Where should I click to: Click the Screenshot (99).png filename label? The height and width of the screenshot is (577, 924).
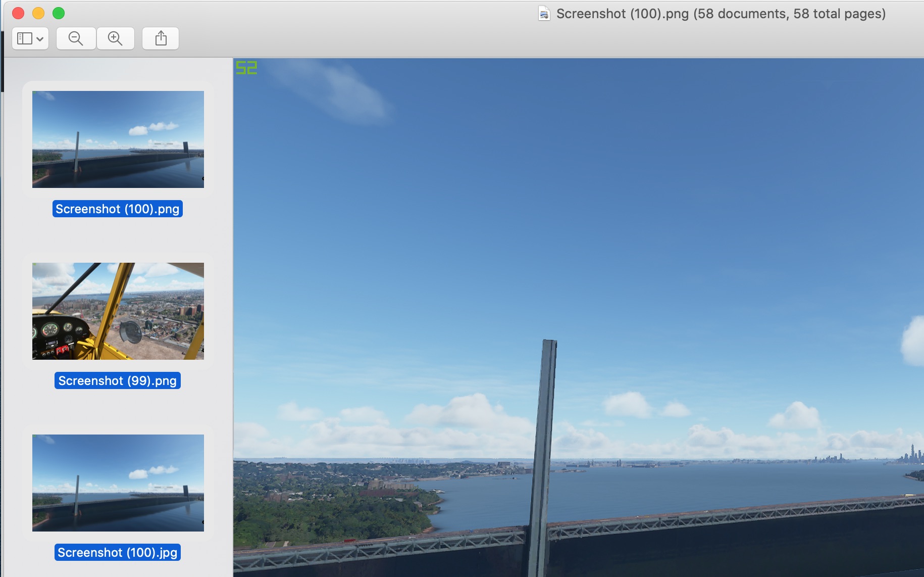tap(118, 380)
